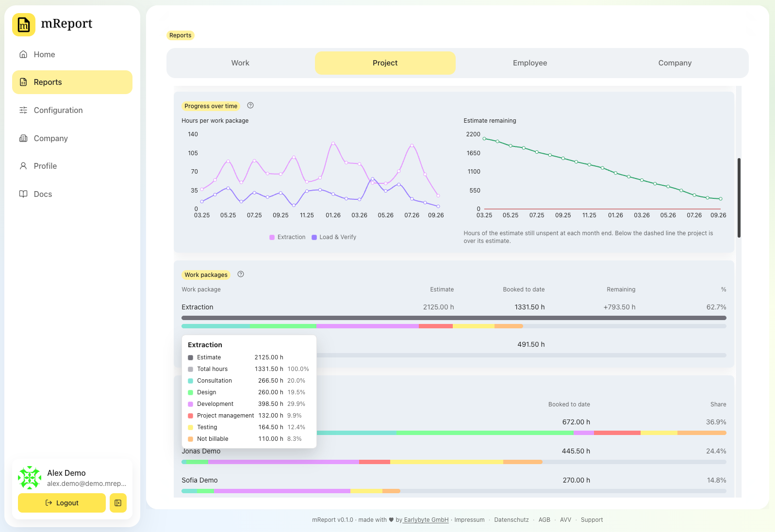The width and height of the screenshot is (775, 532).
Task: Click the Consultation row in Extraction tooltip
Action: pos(248,381)
